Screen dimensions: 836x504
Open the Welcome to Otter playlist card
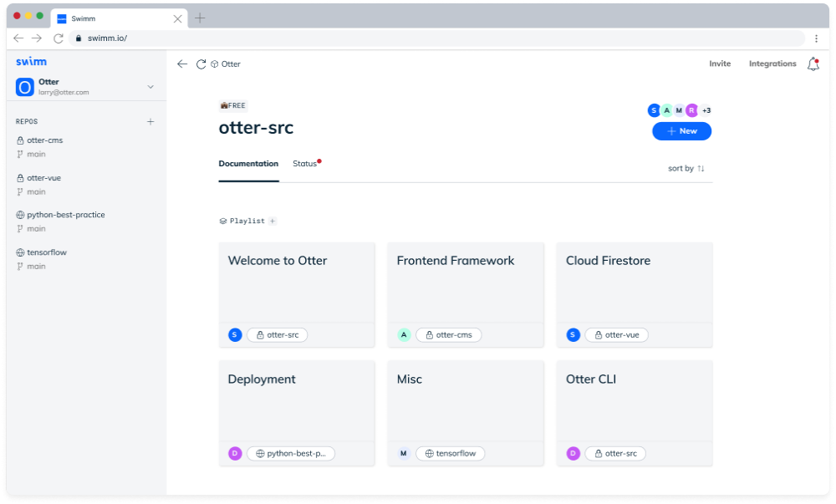coord(297,281)
